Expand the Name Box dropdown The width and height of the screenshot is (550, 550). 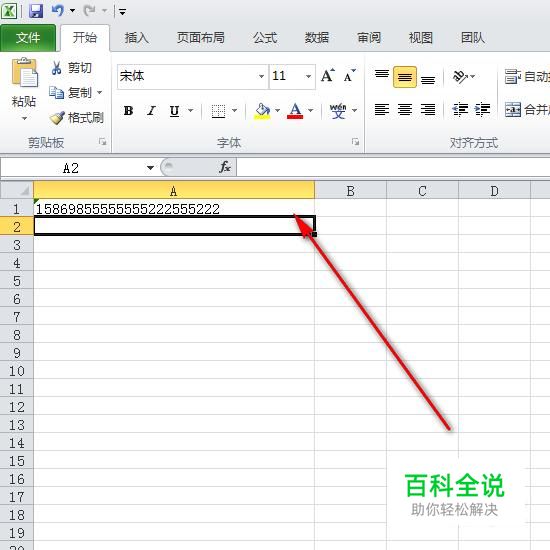pos(150,168)
